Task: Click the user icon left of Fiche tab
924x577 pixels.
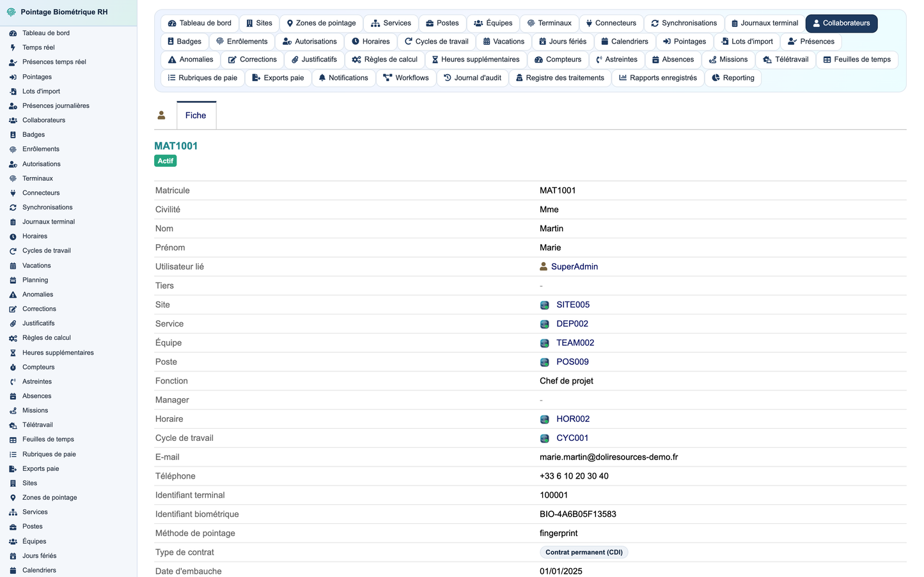Action: (x=161, y=115)
